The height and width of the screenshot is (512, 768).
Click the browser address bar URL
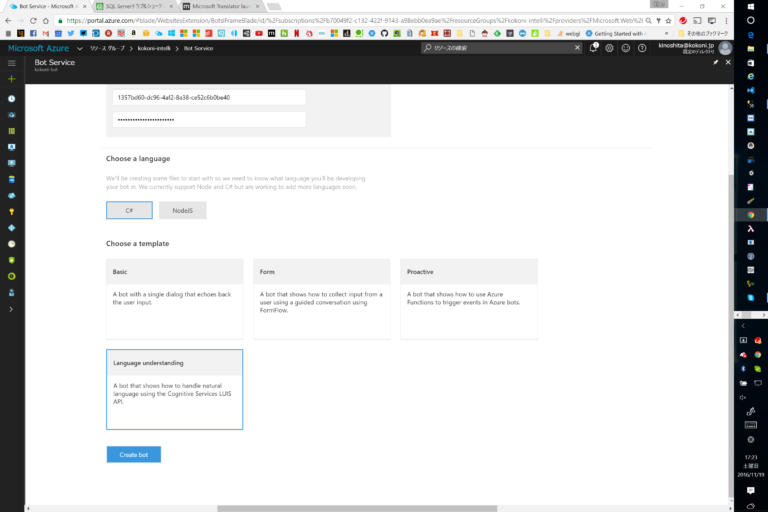click(354, 21)
